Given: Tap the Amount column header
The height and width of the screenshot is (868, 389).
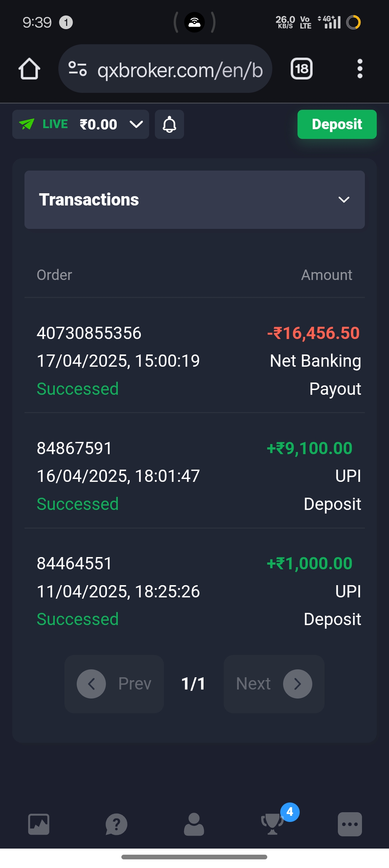Looking at the screenshot, I should click(326, 275).
